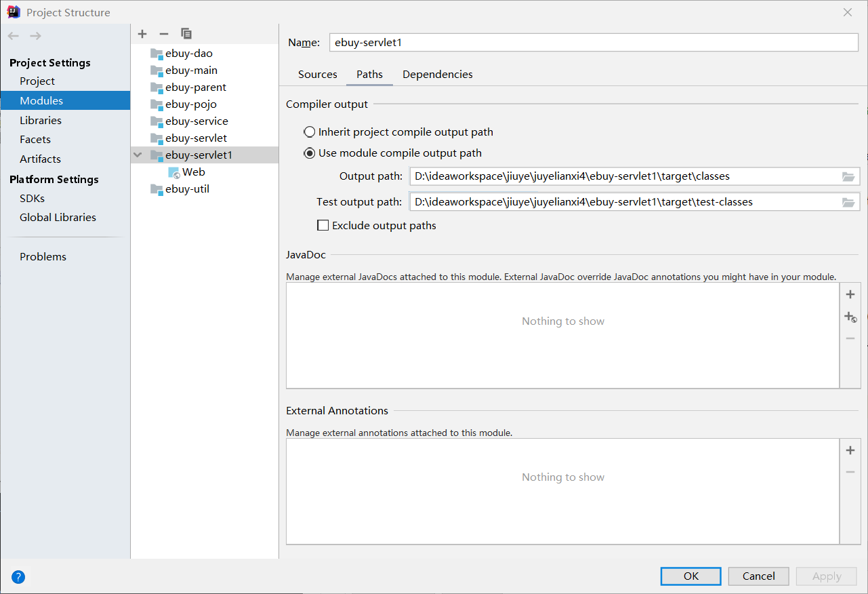Click the add module plus icon
Viewport: 868px width, 594px height.
click(x=142, y=34)
